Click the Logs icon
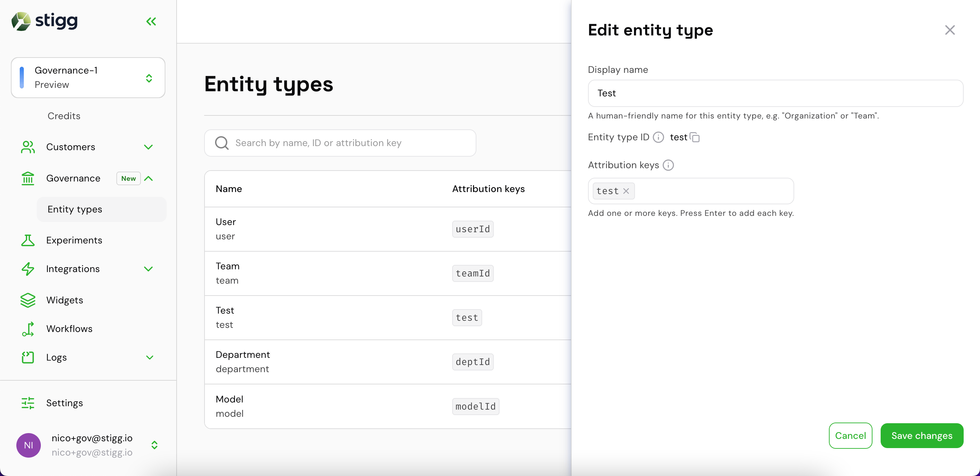Screen dimensions: 980x476 click(x=28, y=357)
